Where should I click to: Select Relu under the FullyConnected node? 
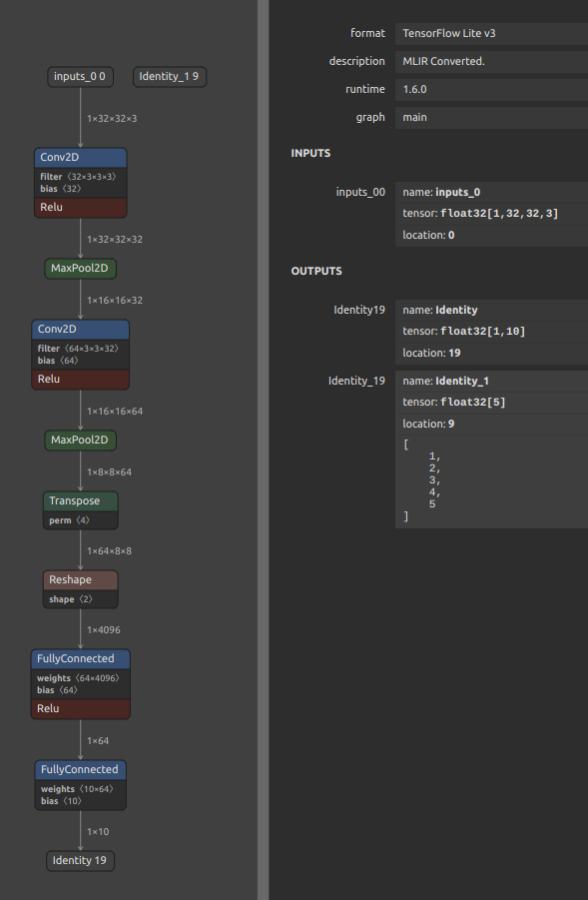click(80, 709)
